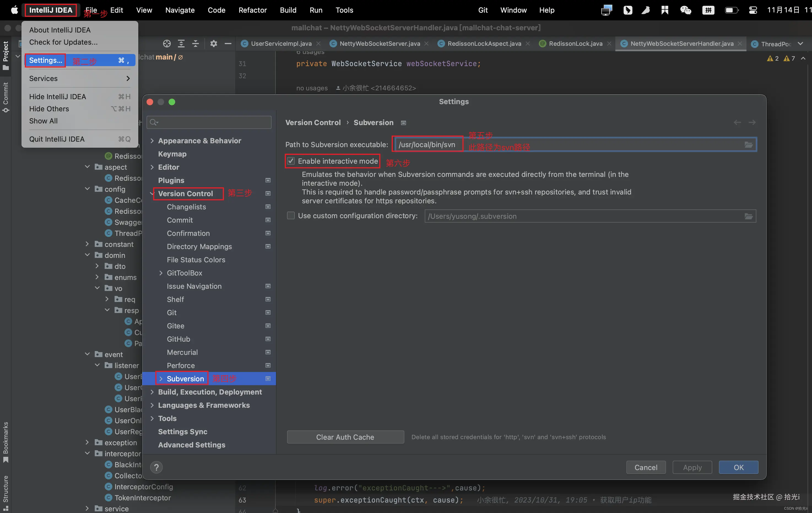The width and height of the screenshot is (812, 513).
Task: Click the WeChat icon in macOS menu bar
Action: point(685,10)
